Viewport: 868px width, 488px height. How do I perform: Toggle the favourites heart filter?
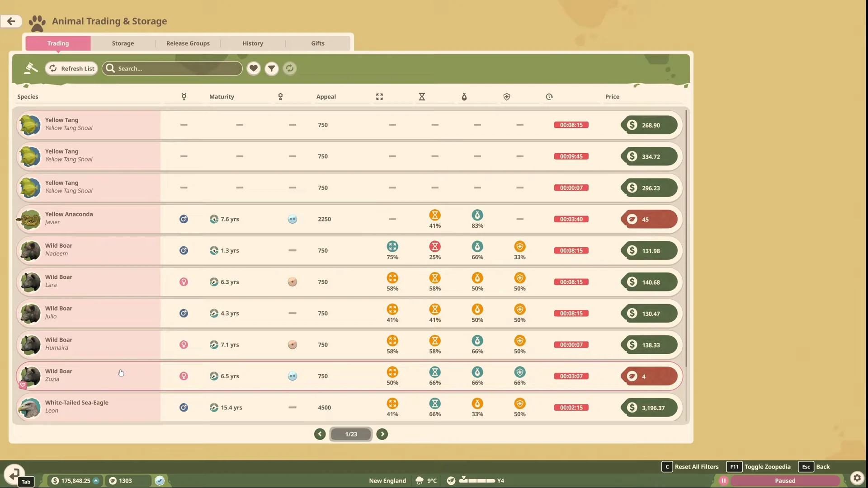coord(254,68)
